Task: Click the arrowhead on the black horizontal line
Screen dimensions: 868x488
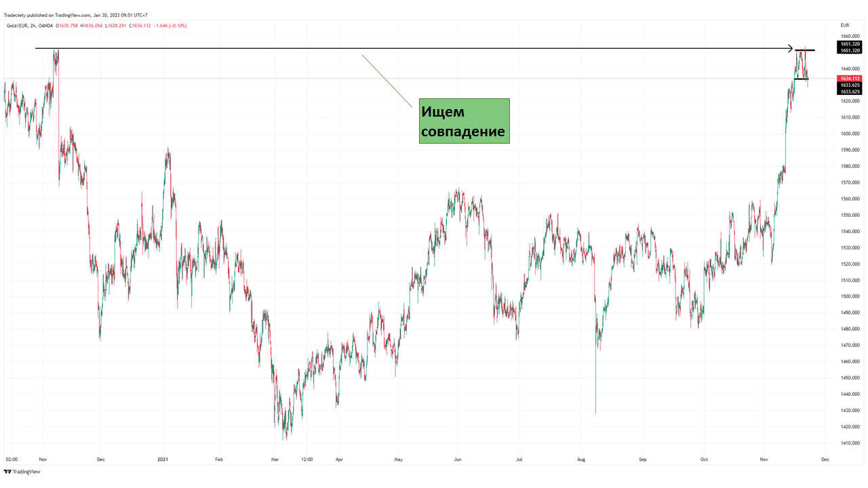Action: click(x=790, y=48)
